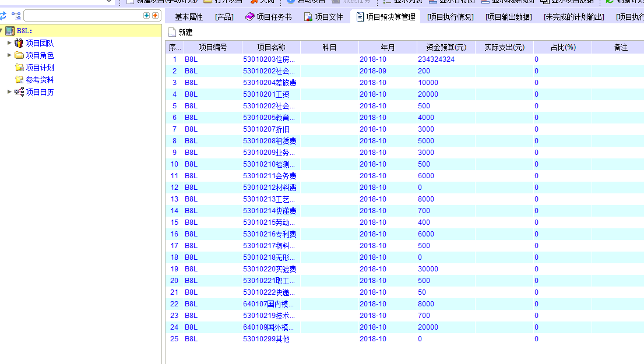Click the budget value 50 in row 21
Viewport: 644px width, 364px height.
[422, 292]
